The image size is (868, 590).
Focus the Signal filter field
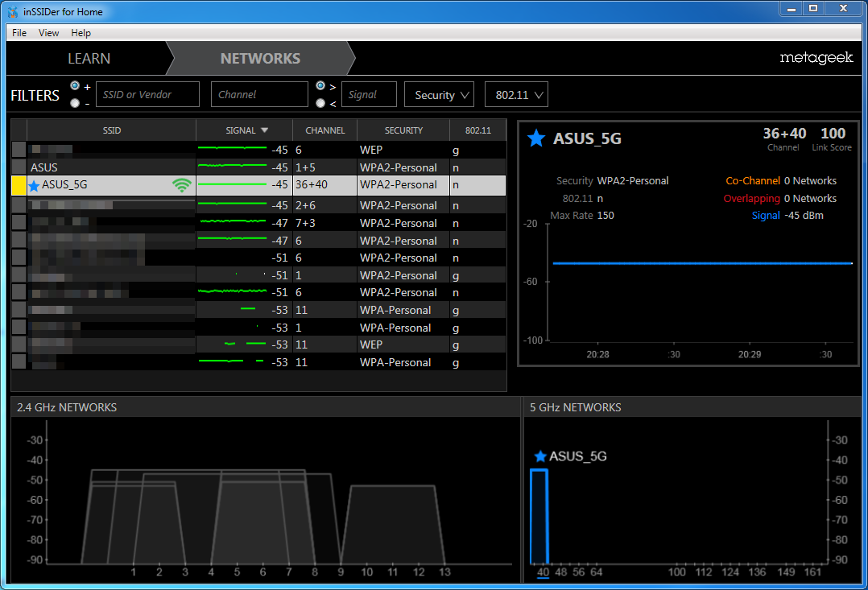click(x=370, y=95)
